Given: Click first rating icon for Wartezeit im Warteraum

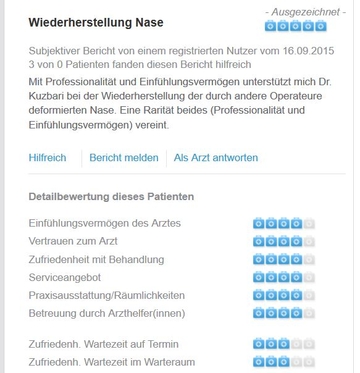Looking at the screenshot, I should pyautogui.click(x=259, y=362).
